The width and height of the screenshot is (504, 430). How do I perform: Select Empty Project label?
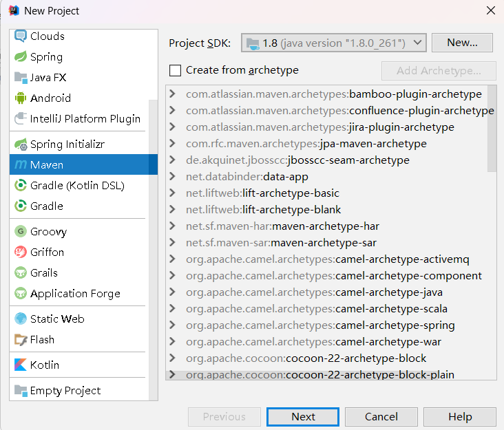click(65, 391)
